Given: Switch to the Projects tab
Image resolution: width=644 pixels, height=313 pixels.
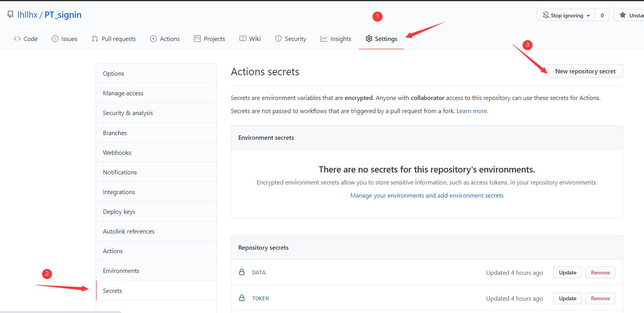Looking at the screenshot, I should pos(209,39).
